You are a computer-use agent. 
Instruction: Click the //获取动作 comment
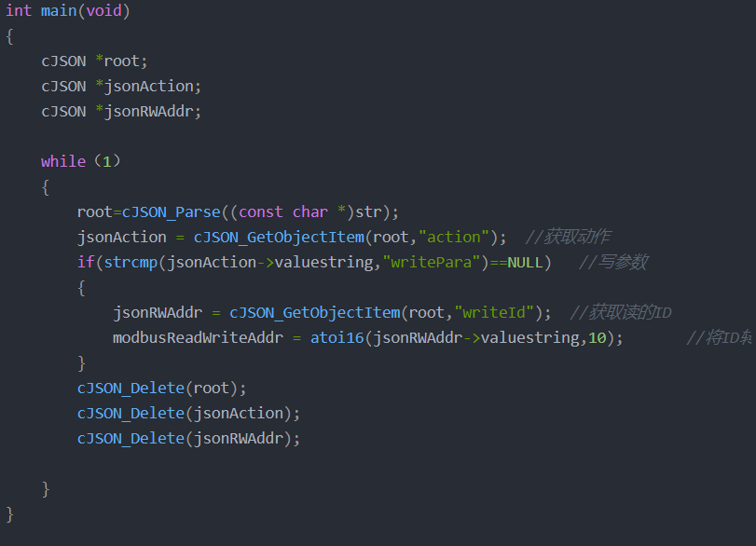[568, 237]
